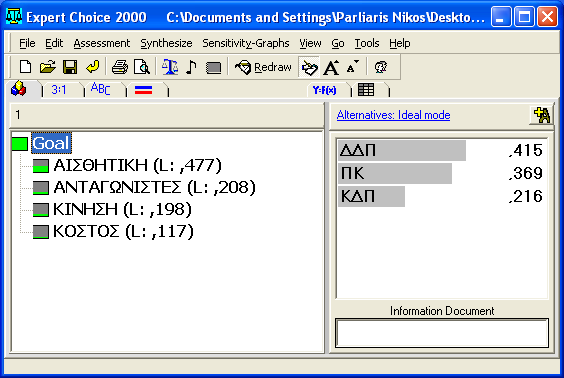The width and height of the screenshot is (564, 378).
Task: Select the ΚΟΣΤΟΣ (L: ,117) criterion
Action: coord(123,231)
